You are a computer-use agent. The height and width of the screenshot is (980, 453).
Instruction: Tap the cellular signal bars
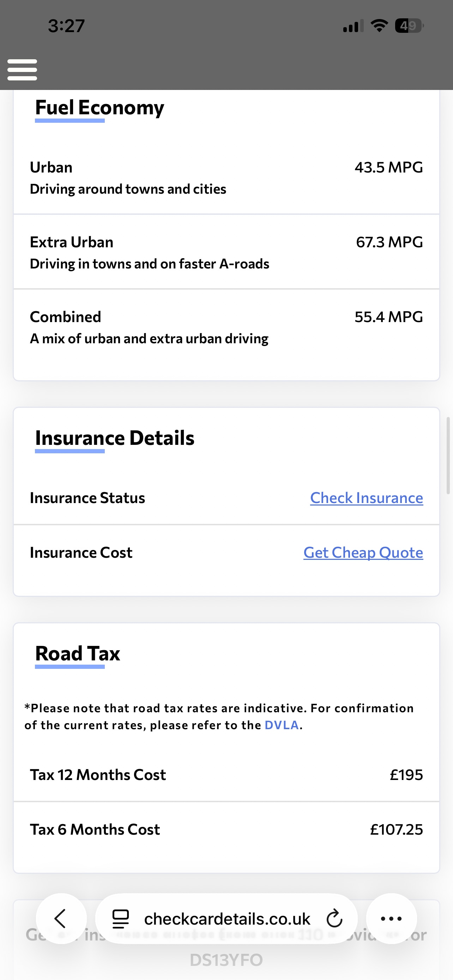353,26
